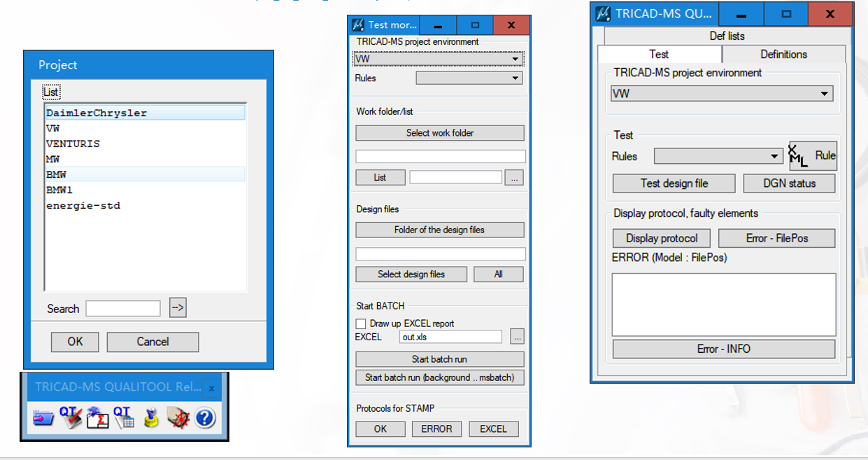
Task: Close the TRICAD-MS QUA... window
Action: (830, 14)
